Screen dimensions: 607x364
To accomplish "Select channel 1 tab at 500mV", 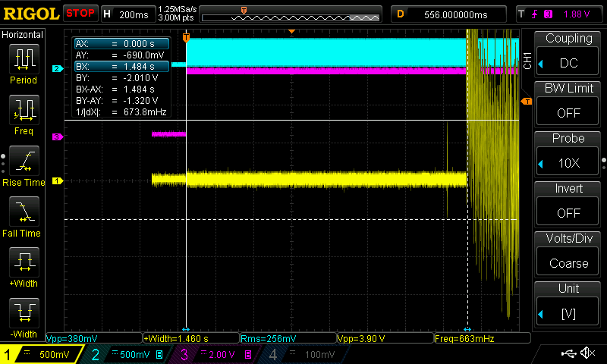I will tap(41, 354).
